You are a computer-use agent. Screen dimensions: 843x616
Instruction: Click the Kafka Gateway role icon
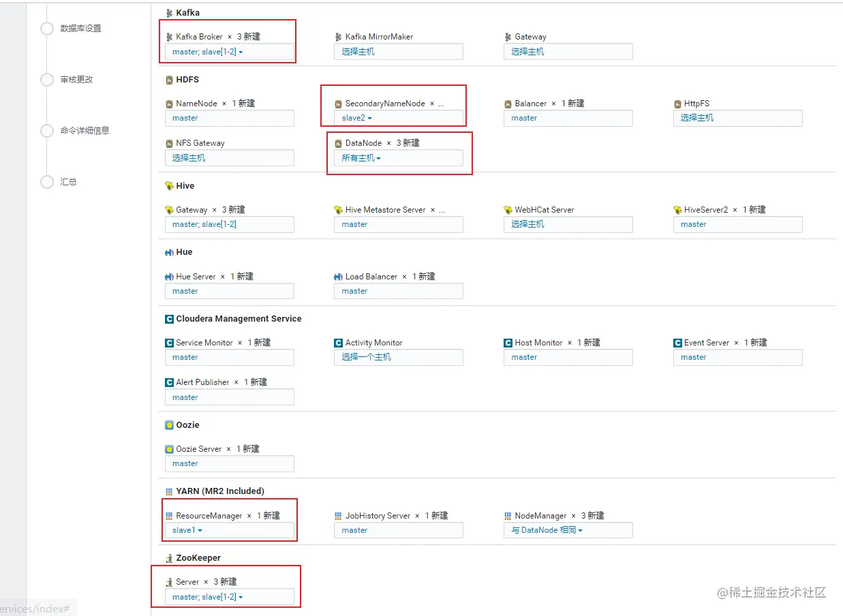click(x=508, y=37)
